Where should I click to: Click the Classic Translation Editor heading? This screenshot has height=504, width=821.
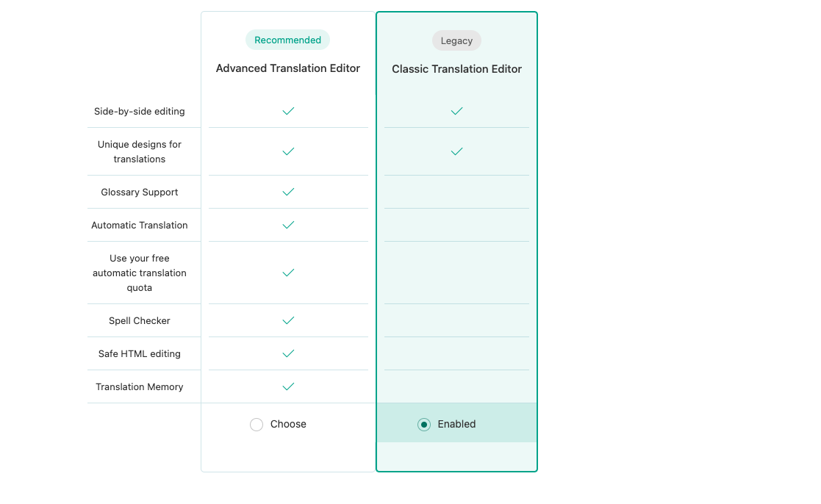tap(456, 69)
